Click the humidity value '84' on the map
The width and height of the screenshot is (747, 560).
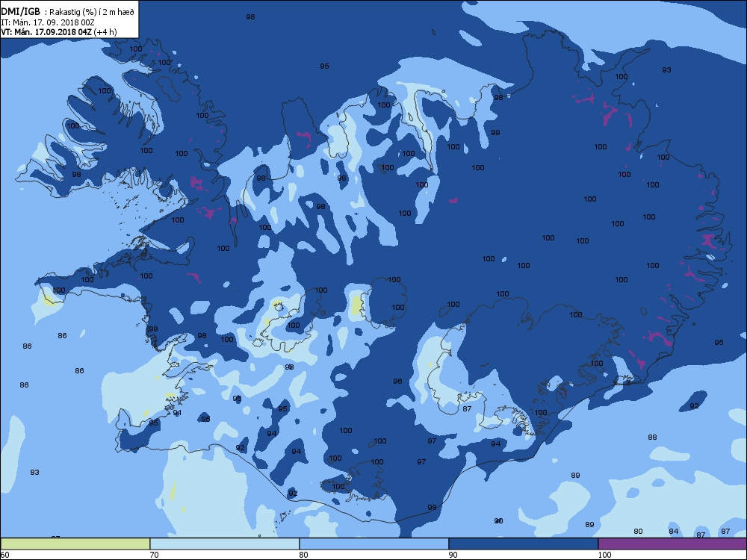pyautogui.click(x=673, y=532)
